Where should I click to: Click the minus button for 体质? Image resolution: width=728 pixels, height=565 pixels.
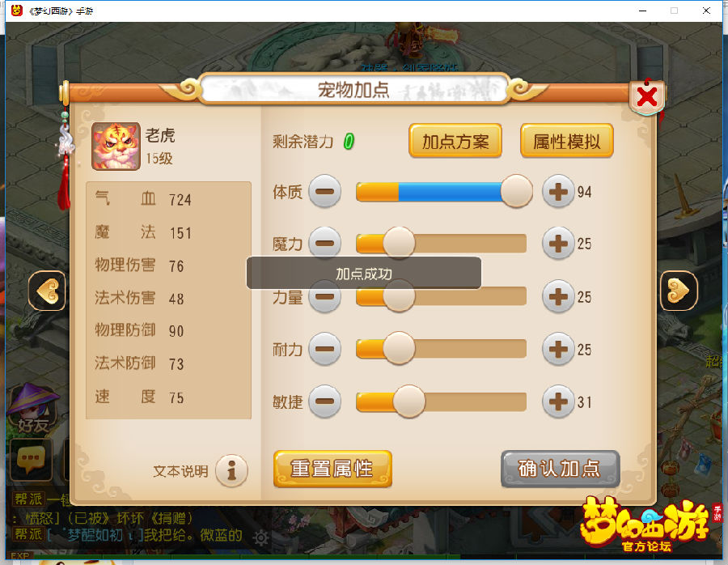click(x=325, y=191)
